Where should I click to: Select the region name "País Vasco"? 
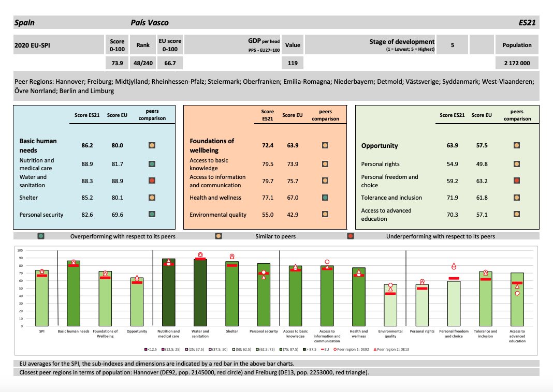tap(150, 23)
